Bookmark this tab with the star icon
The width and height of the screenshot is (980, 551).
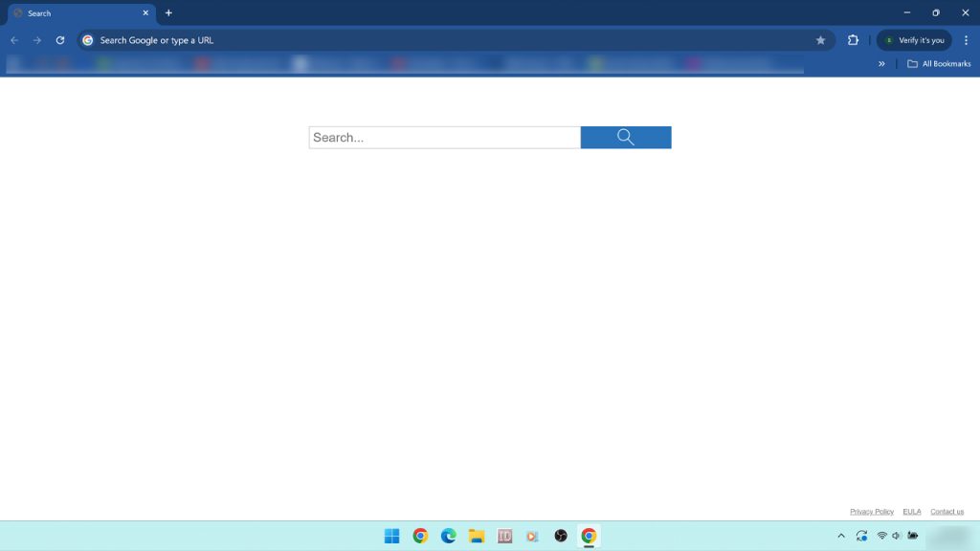(x=820, y=40)
